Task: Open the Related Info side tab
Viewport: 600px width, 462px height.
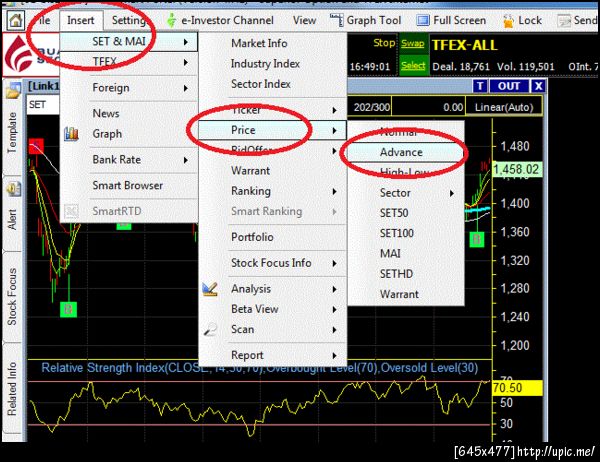Action: point(12,389)
